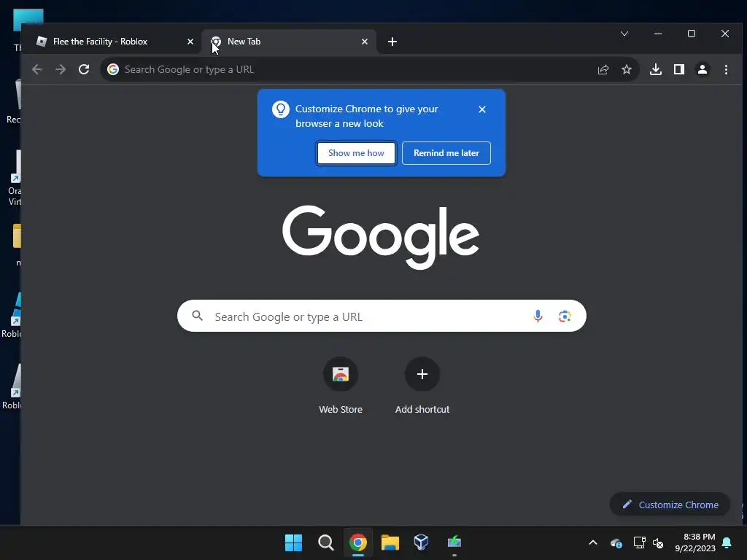The width and height of the screenshot is (747, 560).
Task: Search by image with Google Lens icon
Action: (x=565, y=316)
